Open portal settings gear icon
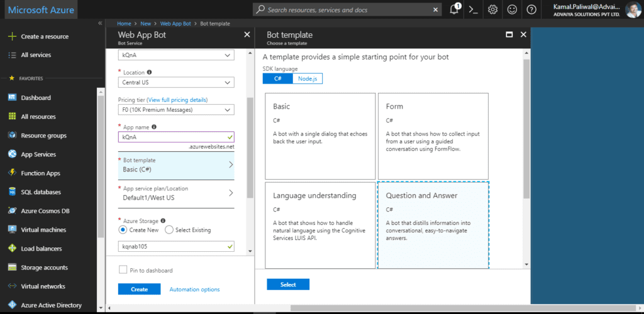Image resolution: width=644 pixels, height=314 pixels. [492, 10]
